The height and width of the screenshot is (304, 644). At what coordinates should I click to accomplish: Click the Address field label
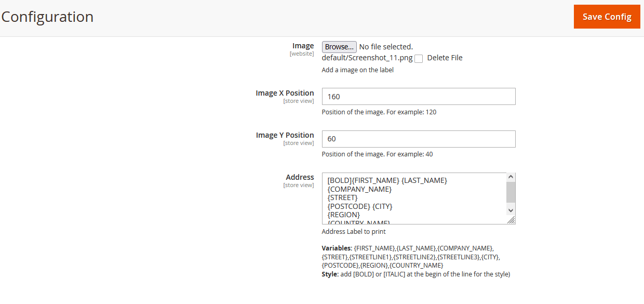pyautogui.click(x=300, y=177)
